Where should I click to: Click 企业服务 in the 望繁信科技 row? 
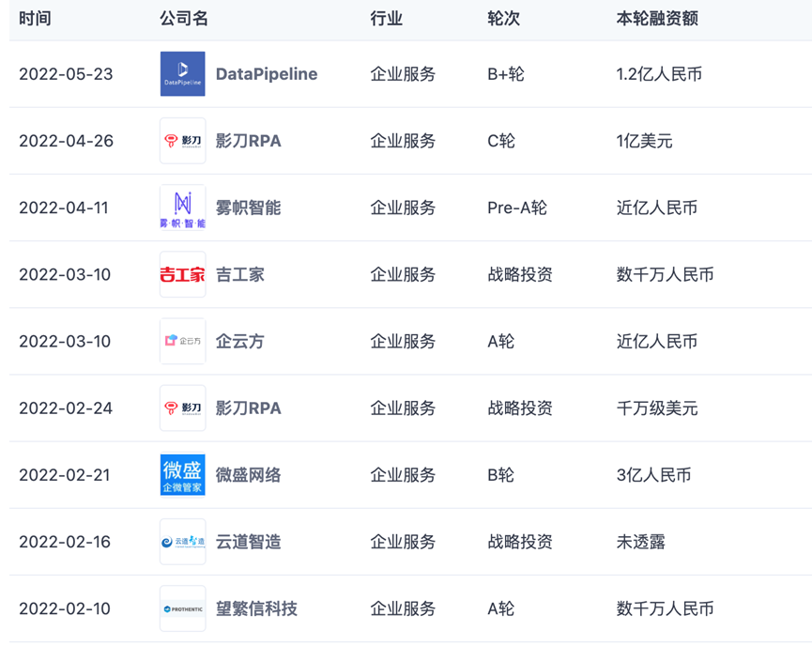[403, 608]
